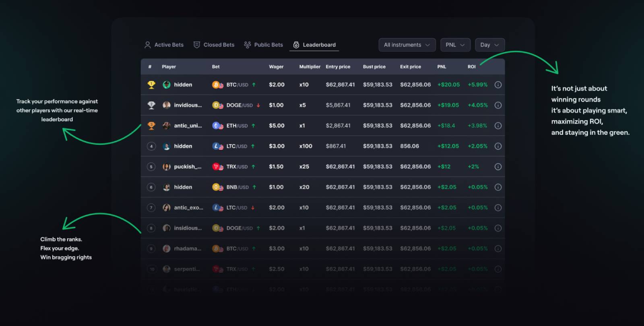Open the Active Bets tab
Image resolution: width=644 pixels, height=326 pixels.
pyautogui.click(x=164, y=45)
